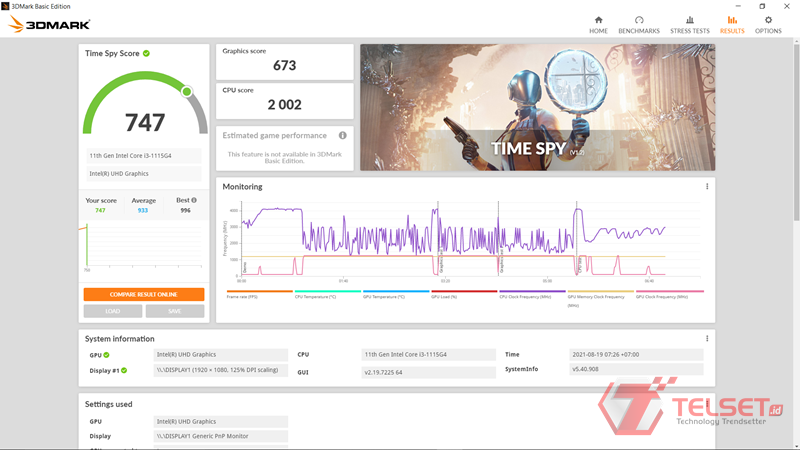800x450 pixels.
Task: Restore down the 3DMark window
Action: [762, 6]
